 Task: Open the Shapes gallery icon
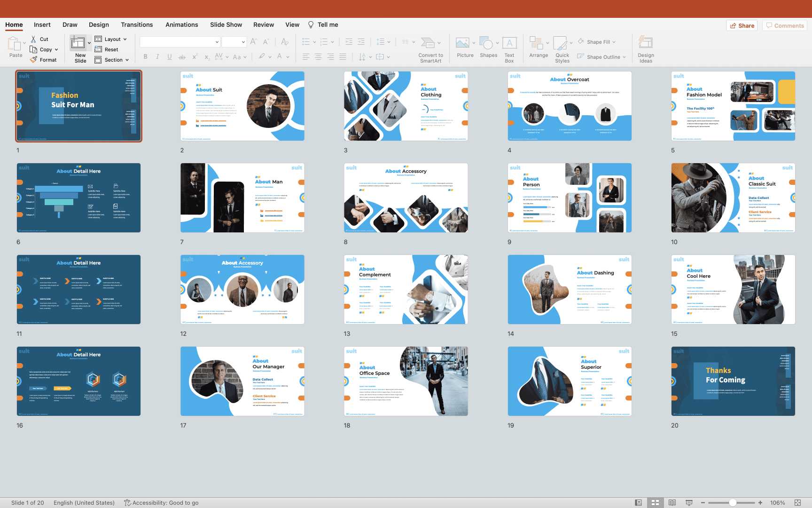[486, 44]
